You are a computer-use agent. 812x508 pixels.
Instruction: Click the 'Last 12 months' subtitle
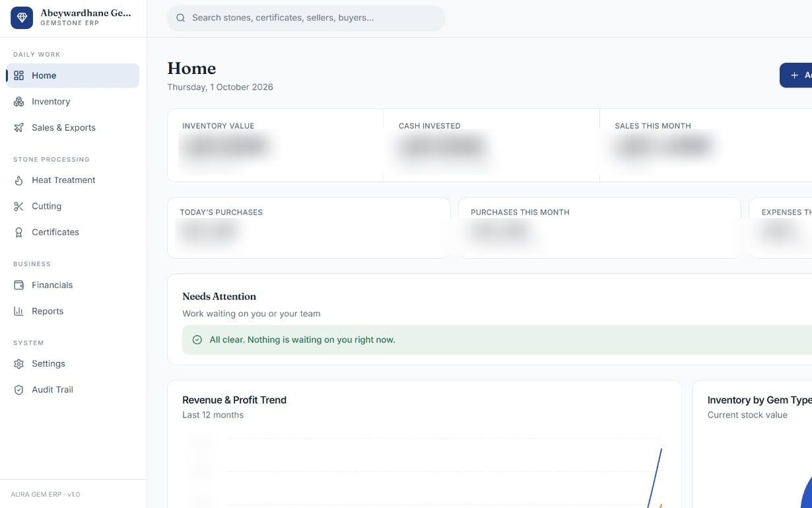click(213, 415)
